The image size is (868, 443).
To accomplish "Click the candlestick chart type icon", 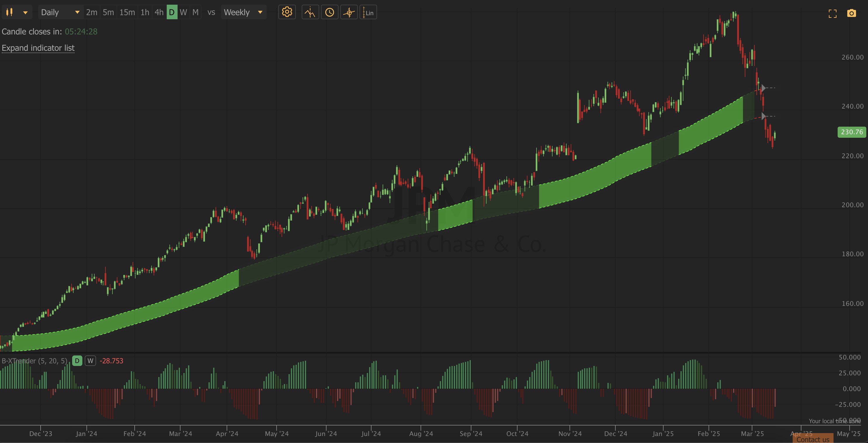I will coord(10,13).
